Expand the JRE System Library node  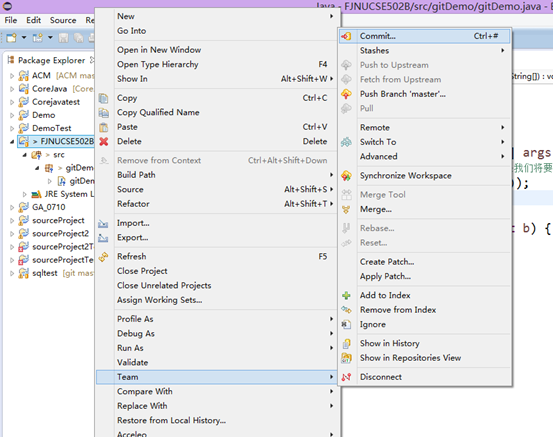24,194
